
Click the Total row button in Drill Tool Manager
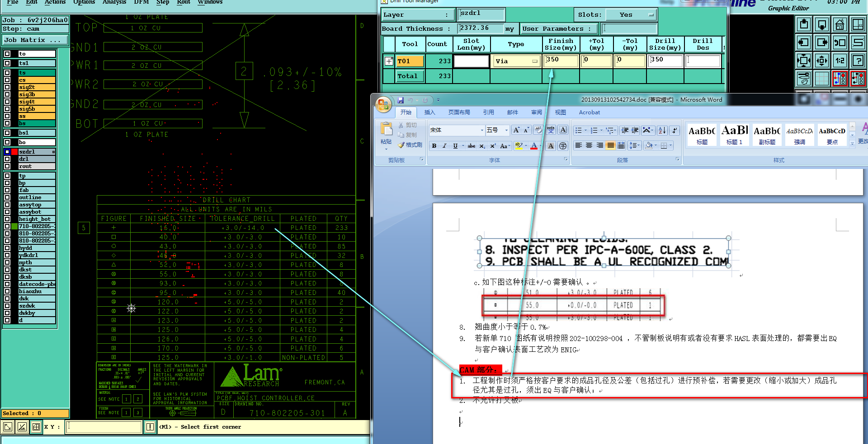410,76
